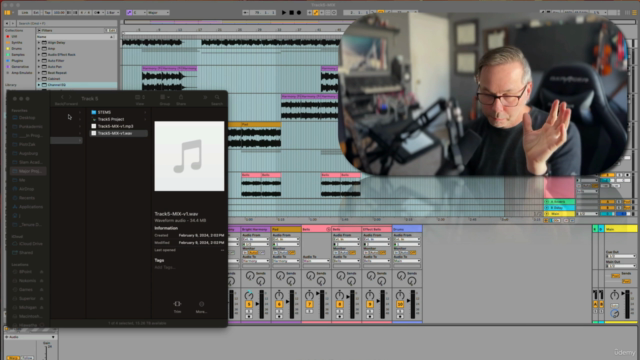640x360 pixels.
Task: Select the Synths collection in browser
Action: (17, 42)
